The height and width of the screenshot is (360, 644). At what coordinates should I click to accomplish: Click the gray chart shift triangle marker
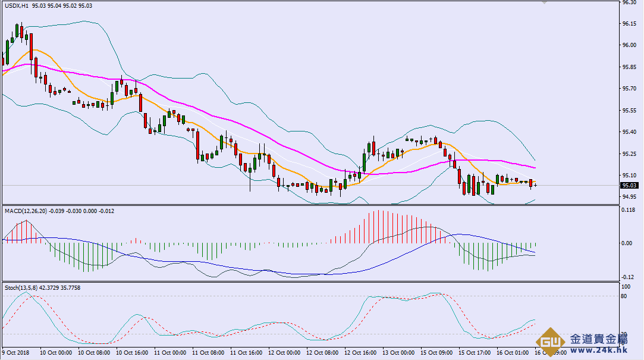click(544, 2)
